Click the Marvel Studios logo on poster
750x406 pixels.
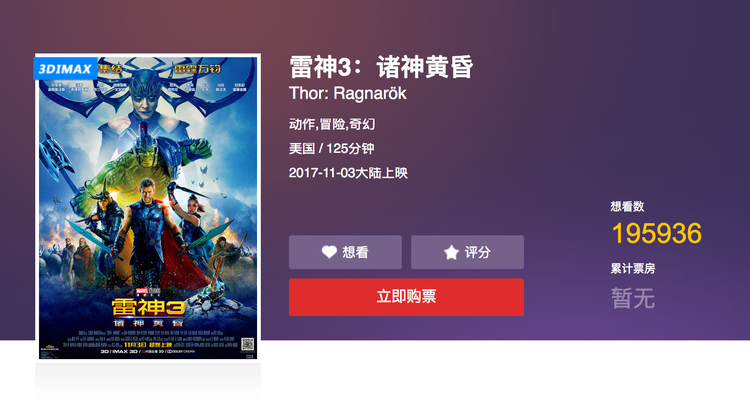click(148, 291)
